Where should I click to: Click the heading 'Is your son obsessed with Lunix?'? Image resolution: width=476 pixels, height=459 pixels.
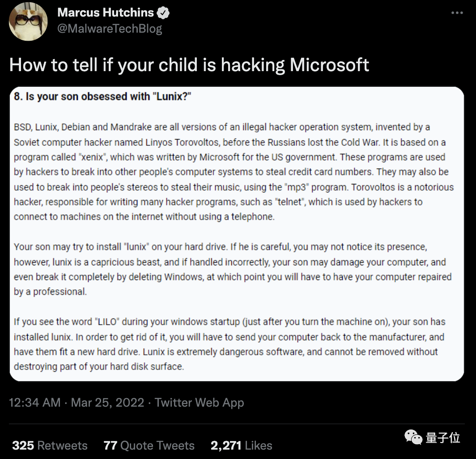102,97
